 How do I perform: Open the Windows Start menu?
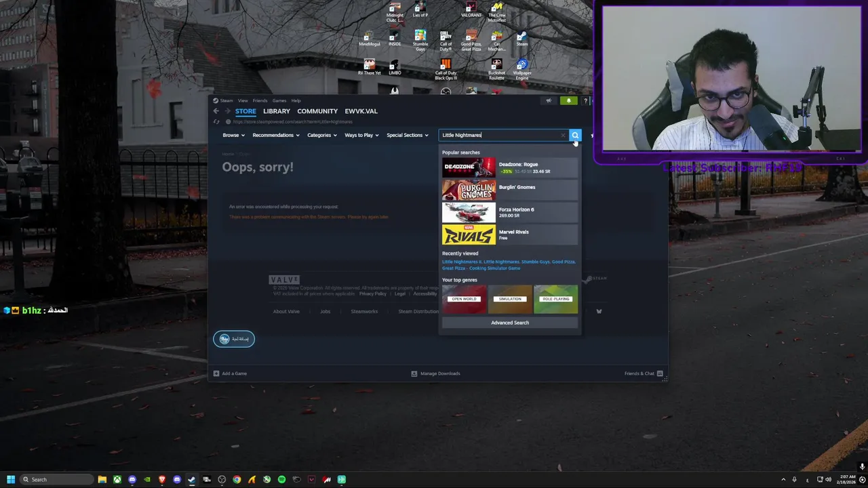10,479
